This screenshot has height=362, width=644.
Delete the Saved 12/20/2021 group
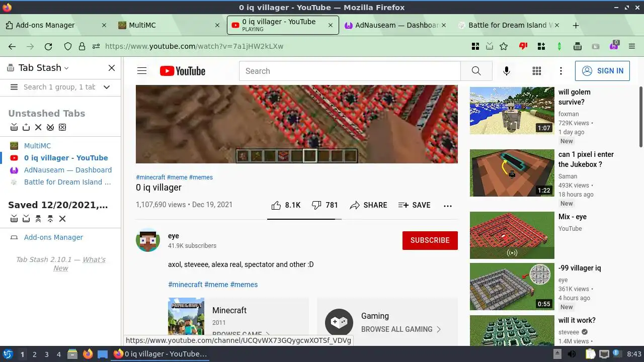pyautogui.click(x=62, y=219)
